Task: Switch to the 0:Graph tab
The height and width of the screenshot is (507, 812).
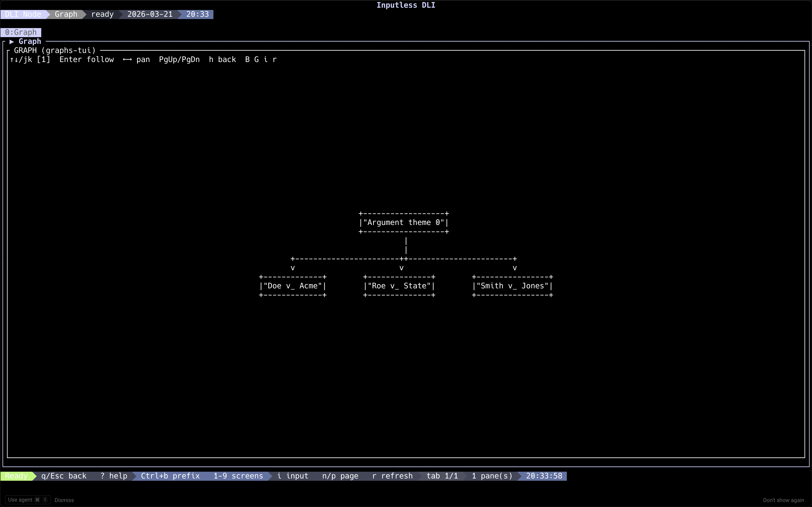Action: (x=21, y=32)
